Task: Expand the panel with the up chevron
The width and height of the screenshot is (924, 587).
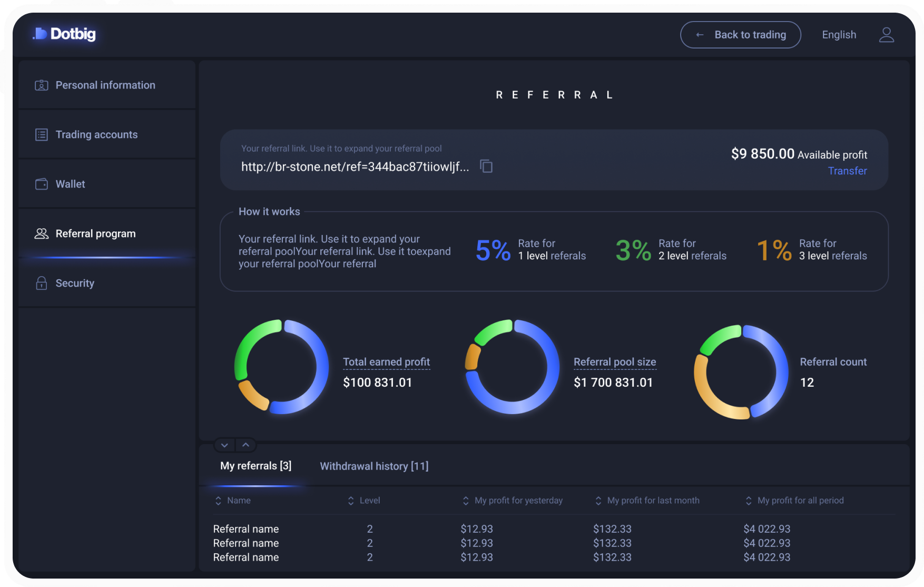Action: (x=245, y=445)
